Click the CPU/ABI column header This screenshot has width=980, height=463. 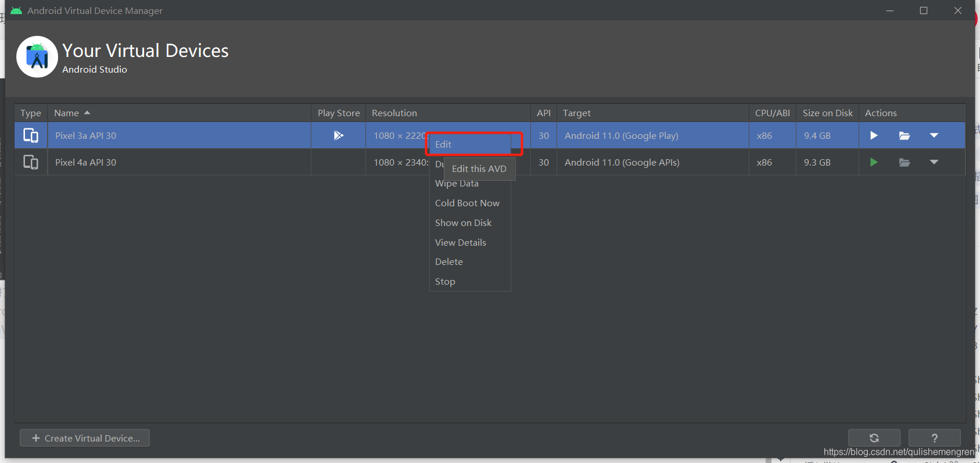tap(773, 113)
